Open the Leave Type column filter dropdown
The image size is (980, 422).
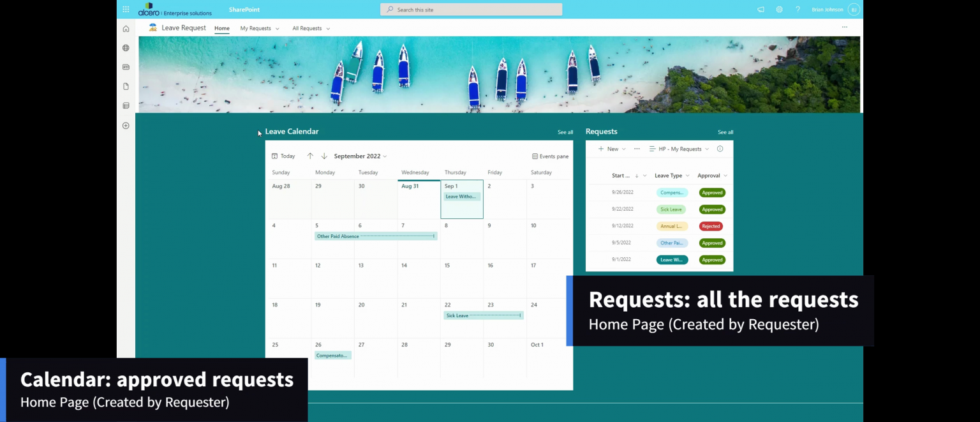[687, 175]
